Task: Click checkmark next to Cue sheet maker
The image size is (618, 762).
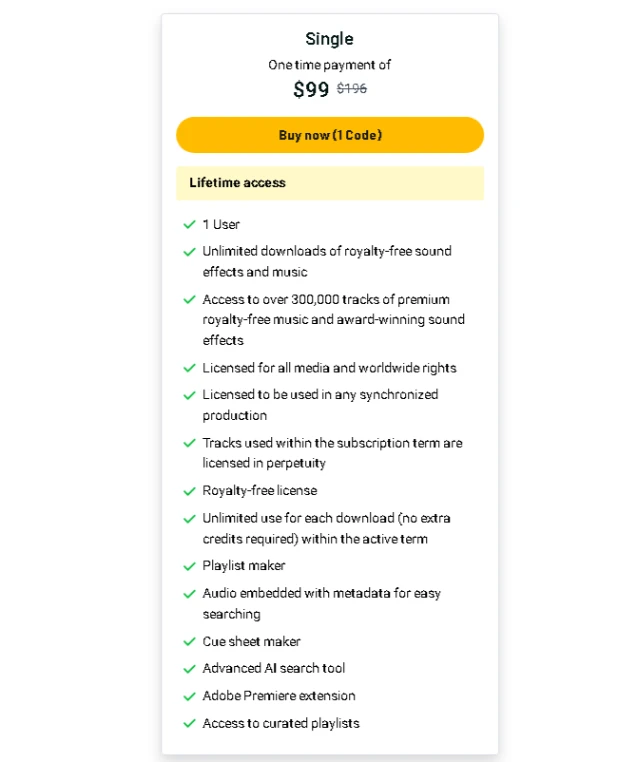Action: [x=189, y=642]
